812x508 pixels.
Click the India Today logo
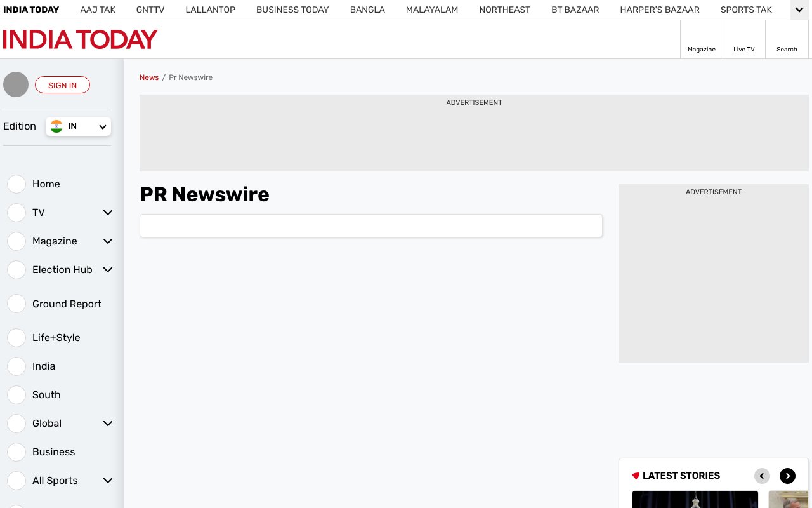[80, 39]
